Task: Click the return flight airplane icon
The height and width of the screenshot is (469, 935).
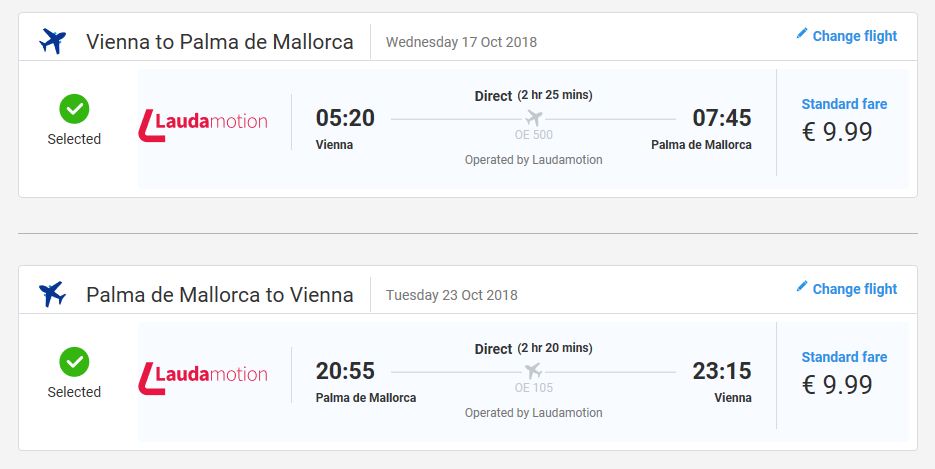Action: (52, 294)
